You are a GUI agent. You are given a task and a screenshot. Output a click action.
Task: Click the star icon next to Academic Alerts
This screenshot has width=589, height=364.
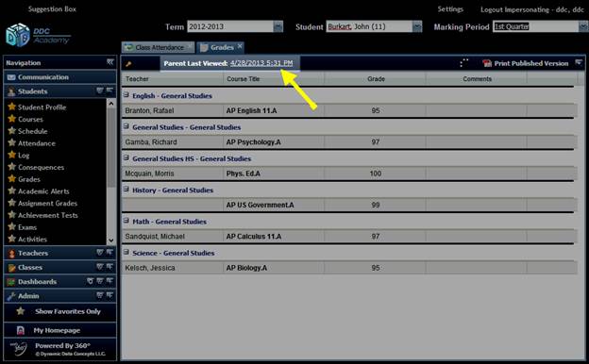pos(12,191)
